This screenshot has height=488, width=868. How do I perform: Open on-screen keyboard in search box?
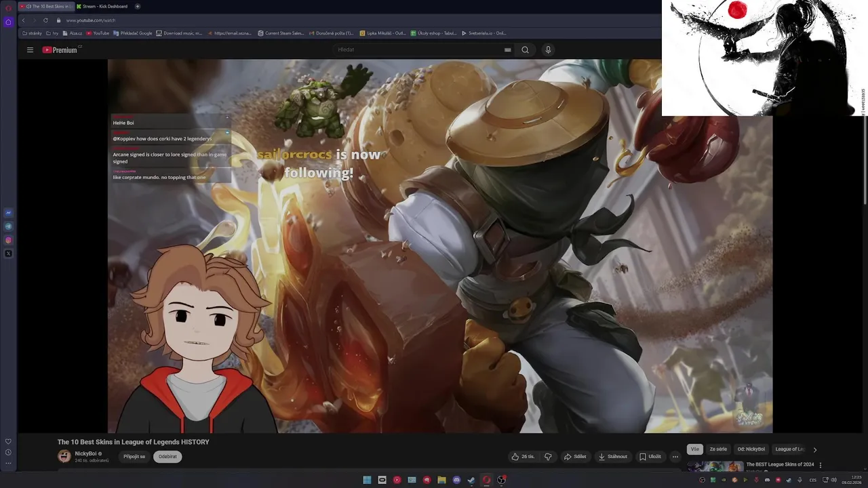[x=507, y=49]
